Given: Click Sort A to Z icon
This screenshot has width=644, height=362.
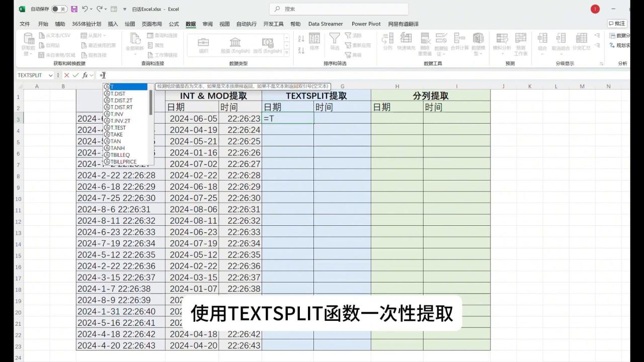Looking at the screenshot, I should [301, 38].
